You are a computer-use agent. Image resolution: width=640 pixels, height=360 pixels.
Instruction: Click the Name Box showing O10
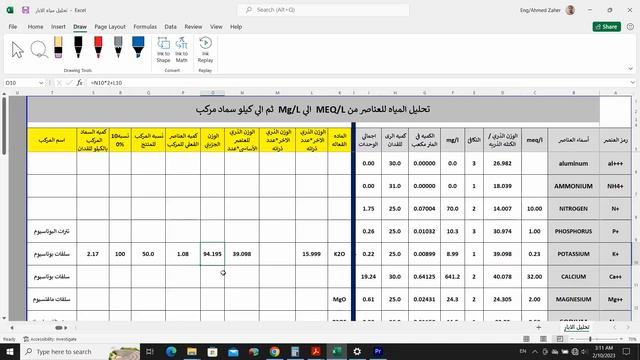20,83
